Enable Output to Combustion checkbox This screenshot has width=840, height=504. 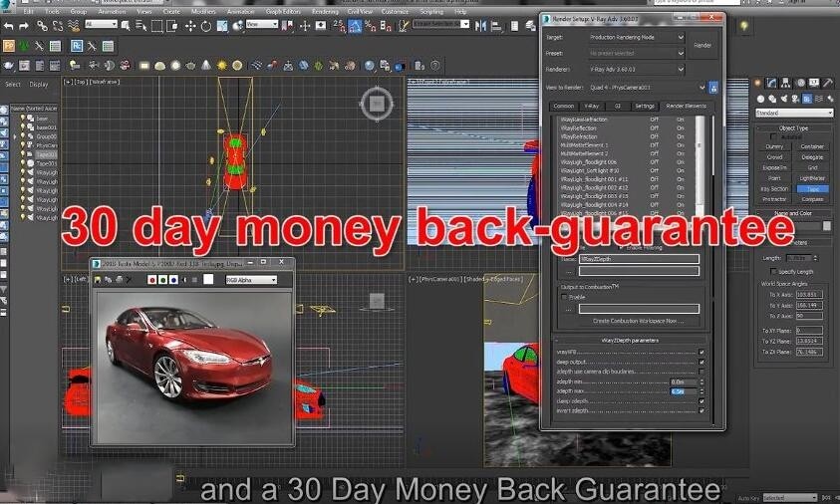[564, 297]
